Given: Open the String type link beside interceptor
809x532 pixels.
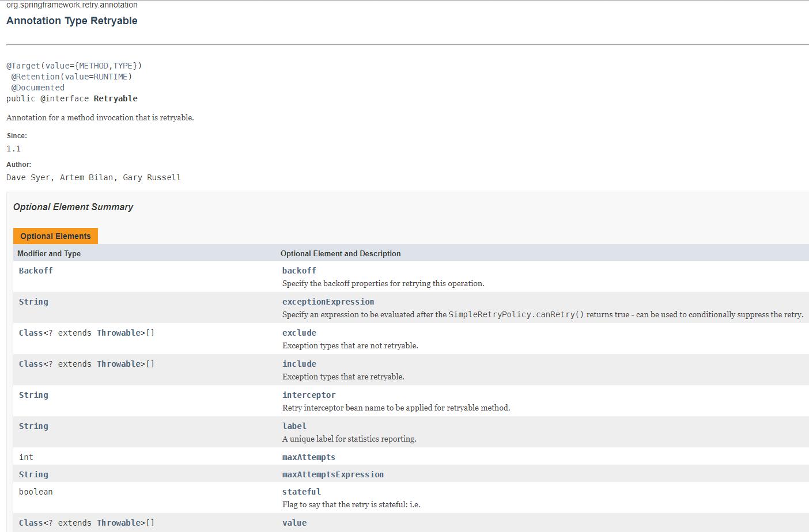Looking at the screenshot, I should point(33,394).
